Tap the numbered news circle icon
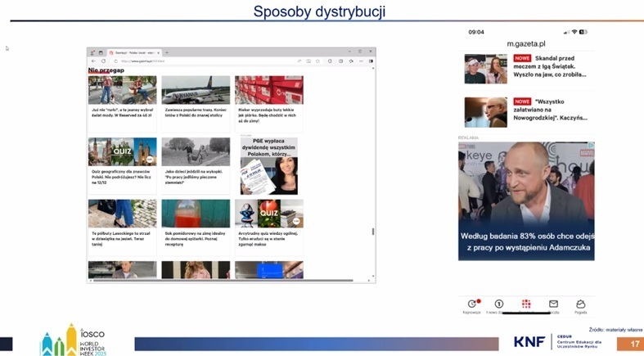Viewport: 644px width, 356px height. tap(499, 304)
